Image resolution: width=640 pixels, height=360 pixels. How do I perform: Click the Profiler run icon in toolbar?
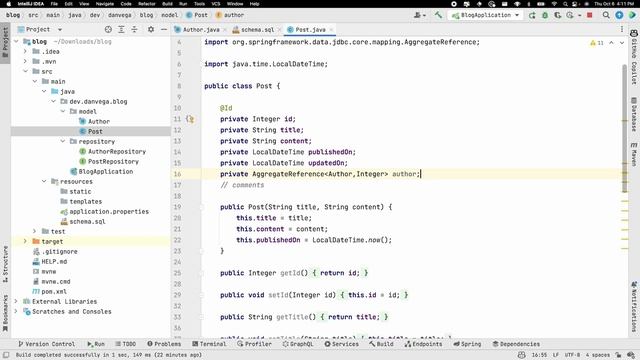click(x=570, y=15)
